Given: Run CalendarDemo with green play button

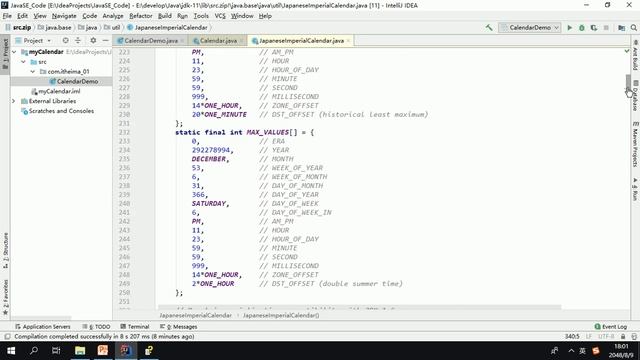Looking at the screenshot, I should point(569,27).
